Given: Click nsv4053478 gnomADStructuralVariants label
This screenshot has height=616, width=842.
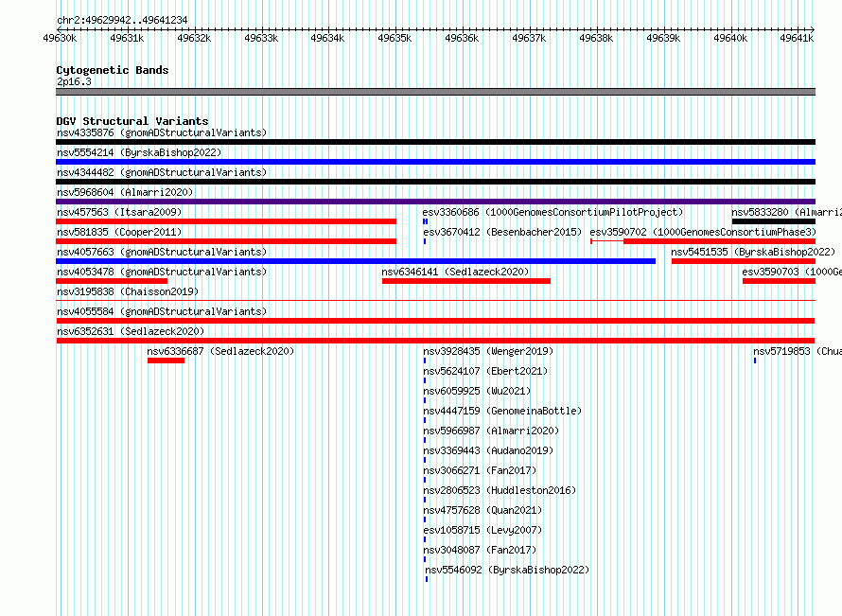Looking at the screenshot, I should pyautogui.click(x=162, y=272).
